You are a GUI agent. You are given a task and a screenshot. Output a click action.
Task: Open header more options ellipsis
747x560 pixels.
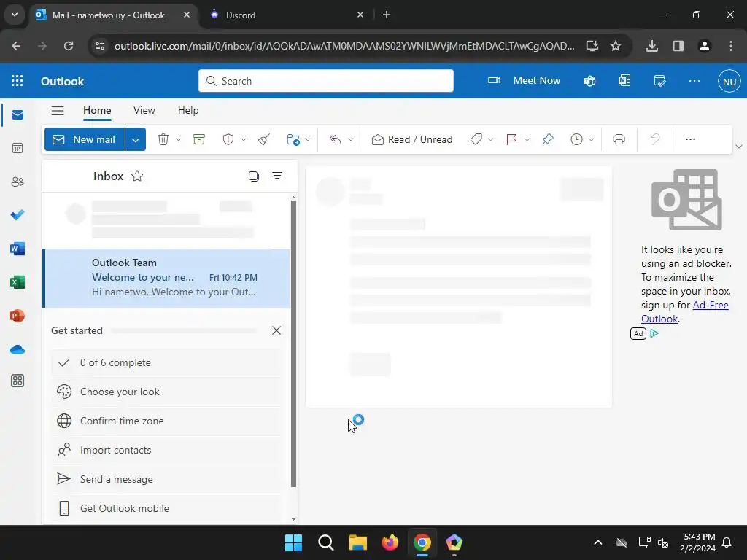[694, 81]
